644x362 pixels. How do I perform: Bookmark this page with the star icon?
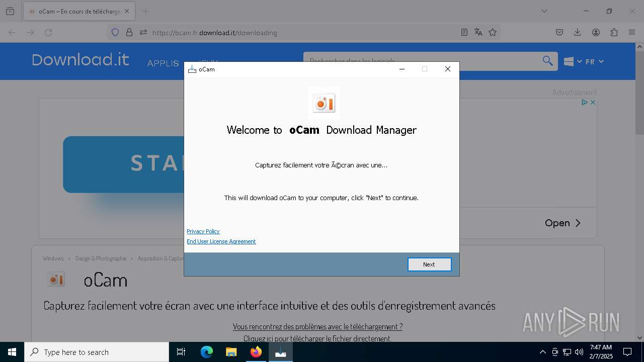493,32
